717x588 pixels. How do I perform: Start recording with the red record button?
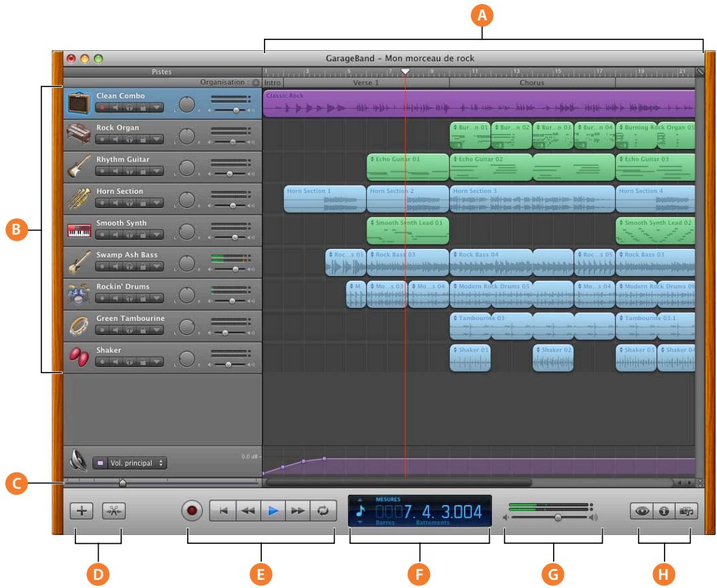[192, 511]
